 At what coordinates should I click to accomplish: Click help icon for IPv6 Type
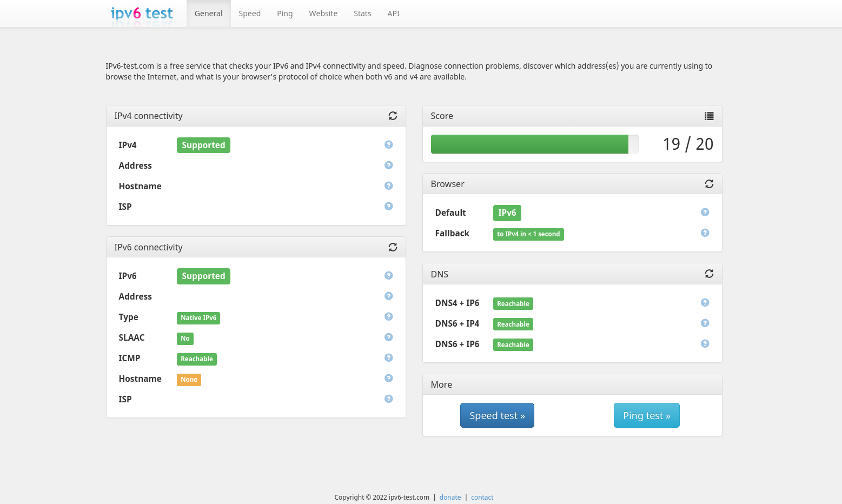pos(388,317)
